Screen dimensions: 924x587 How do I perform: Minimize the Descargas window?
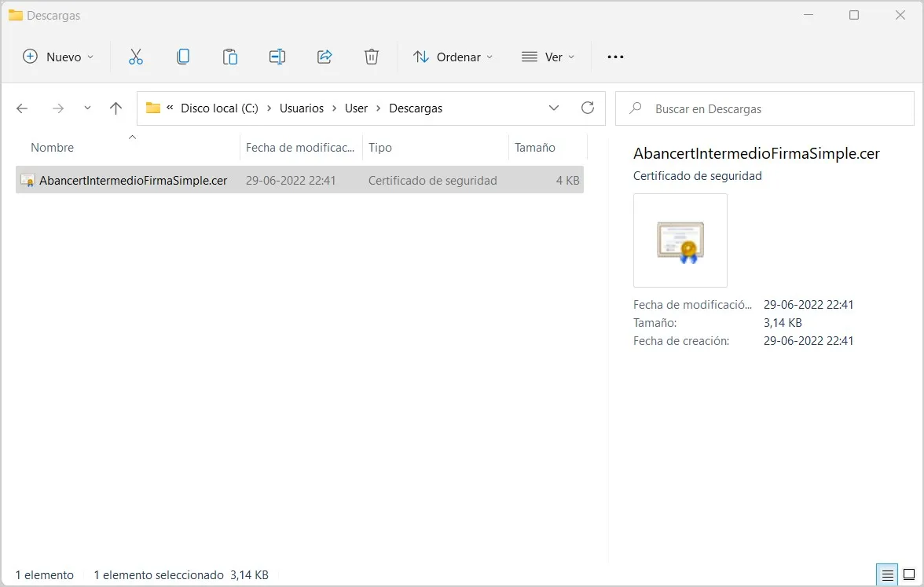click(x=808, y=16)
